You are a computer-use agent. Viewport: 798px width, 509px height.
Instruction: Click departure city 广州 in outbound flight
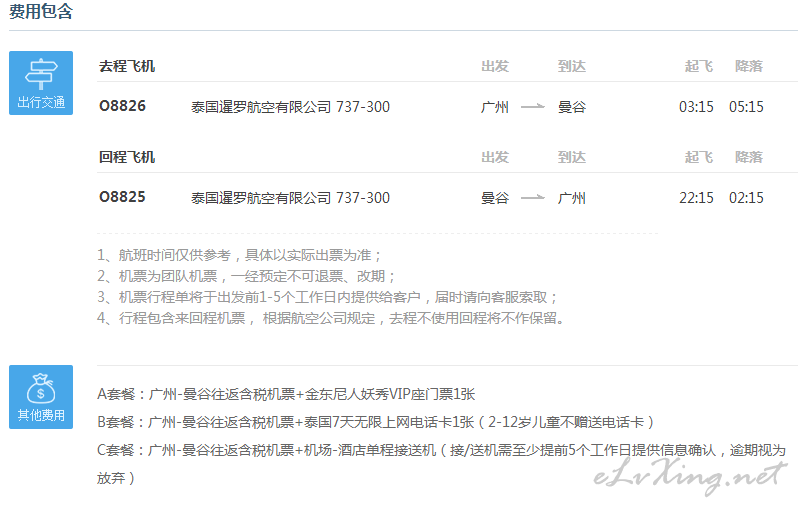(x=495, y=107)
